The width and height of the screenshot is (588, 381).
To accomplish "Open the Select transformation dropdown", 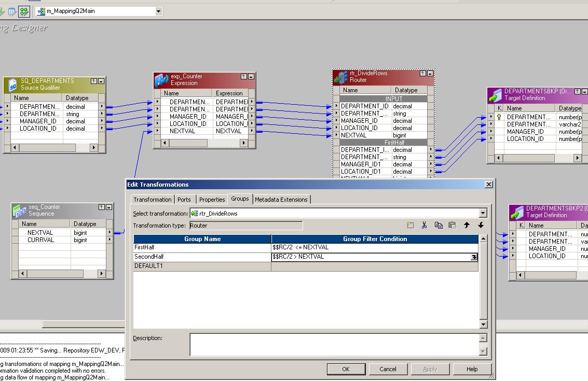I will tap(483, 213).
